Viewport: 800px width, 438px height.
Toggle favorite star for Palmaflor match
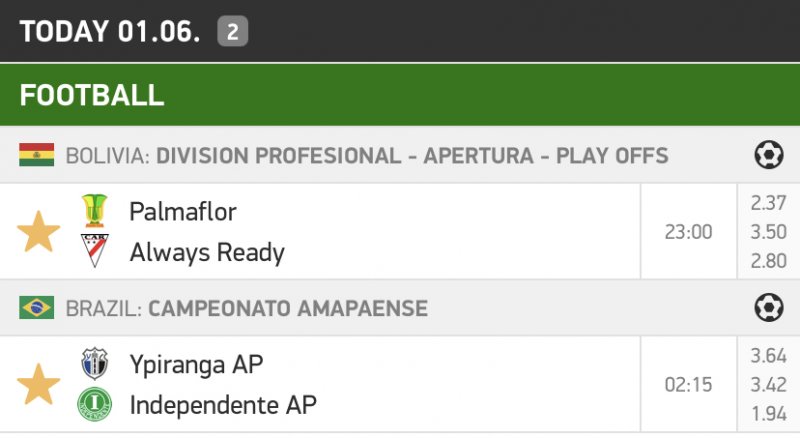(x=38, y=232)
